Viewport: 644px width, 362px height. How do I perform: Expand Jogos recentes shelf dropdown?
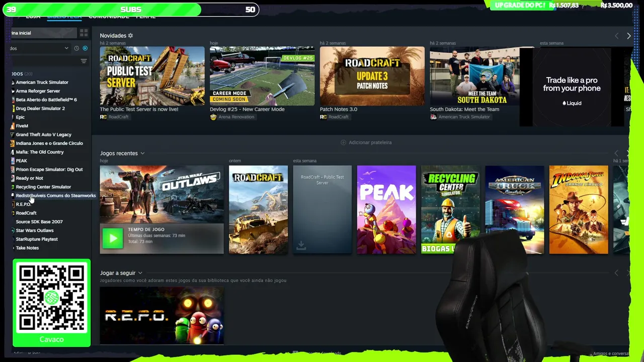pos(142,153)
